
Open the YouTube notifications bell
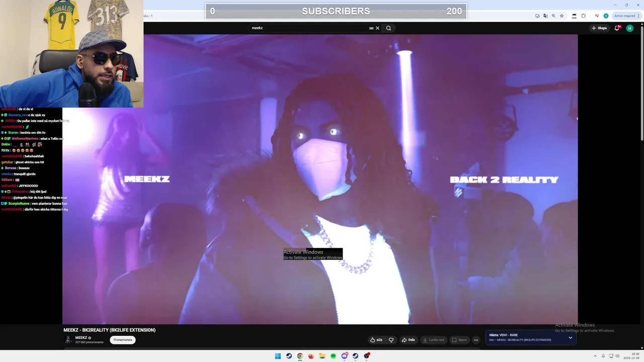pos(617,28)
